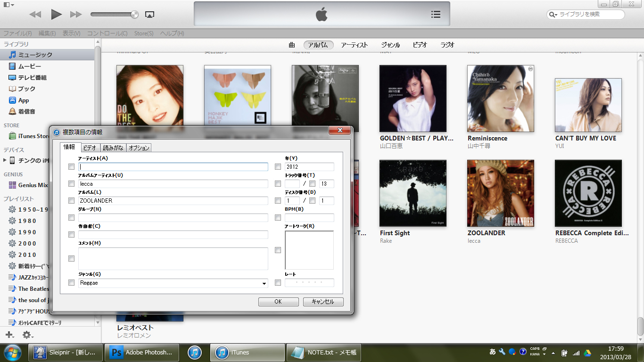
Task: Click the Google Drive tray icon
Action: (587, 352)
